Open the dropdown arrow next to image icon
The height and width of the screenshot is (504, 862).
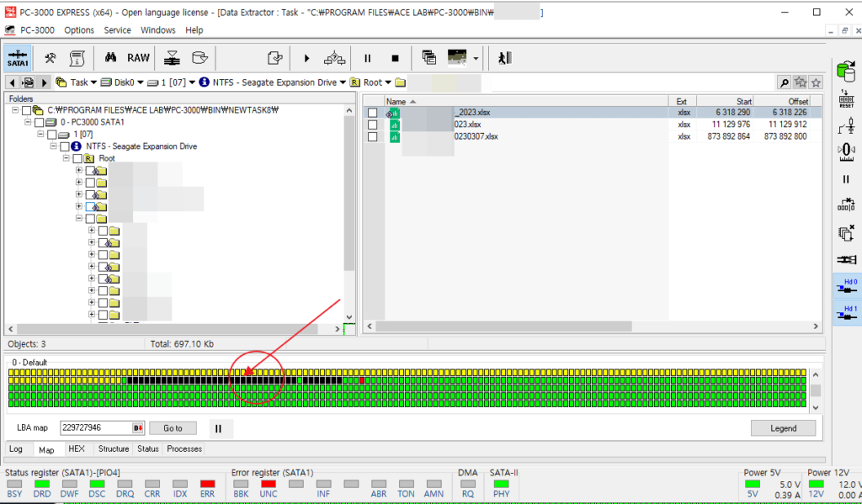(x=476, y=58)
